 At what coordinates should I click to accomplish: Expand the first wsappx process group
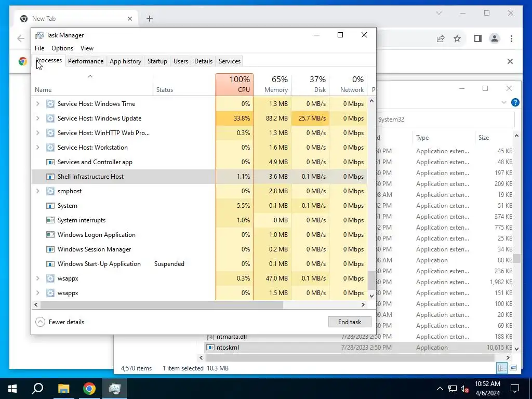click(x=37, y=278)
